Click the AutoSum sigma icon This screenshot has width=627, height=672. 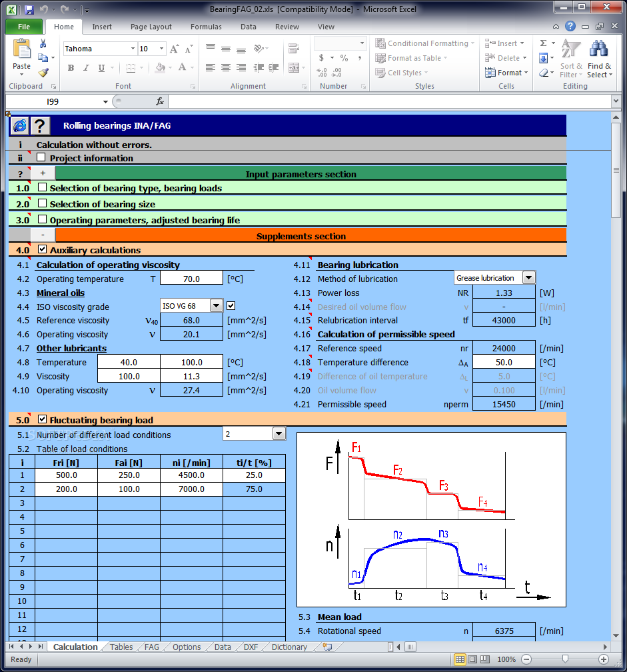543,43
